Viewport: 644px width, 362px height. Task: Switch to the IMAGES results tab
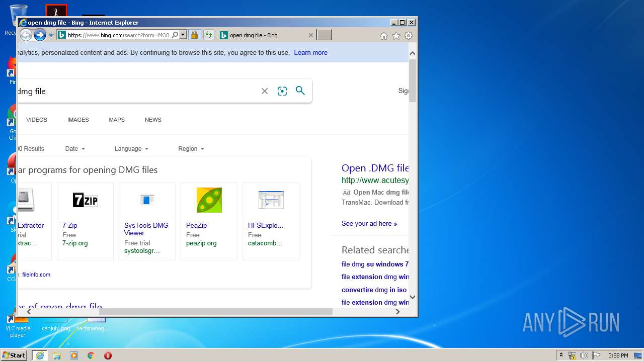(78, 120)
